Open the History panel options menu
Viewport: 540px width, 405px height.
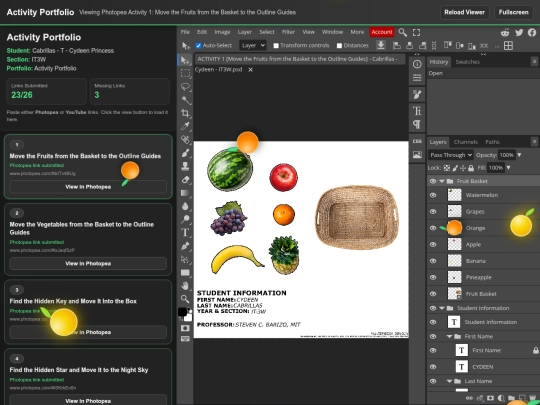coord(534,62)
